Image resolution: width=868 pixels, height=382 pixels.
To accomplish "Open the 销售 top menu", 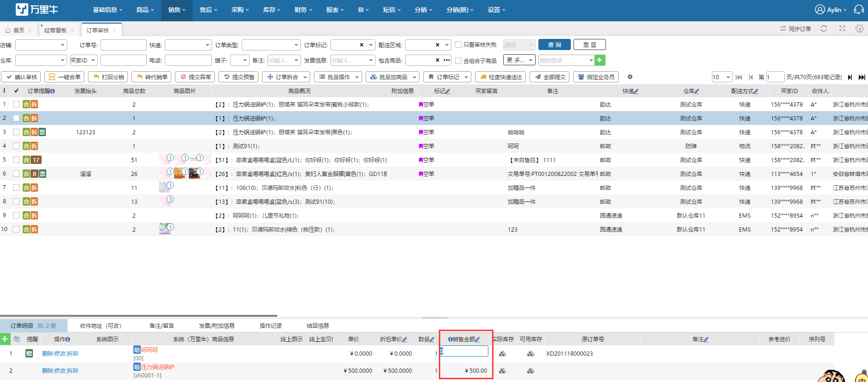I will (x=176, y=10).
